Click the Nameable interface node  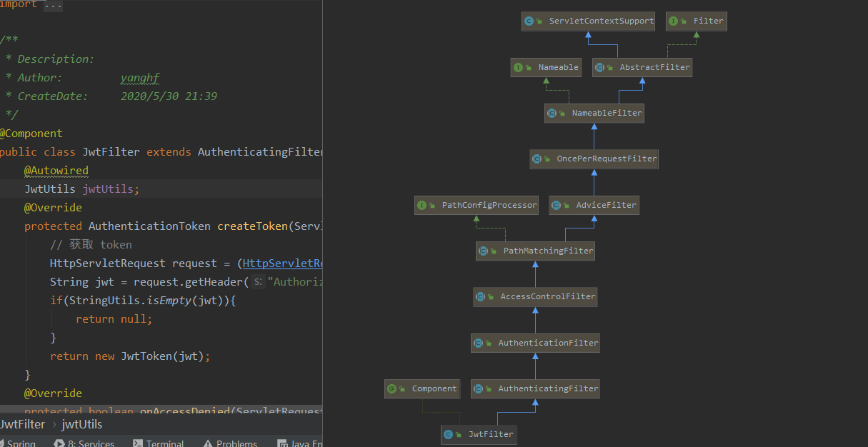click(547, 67)
